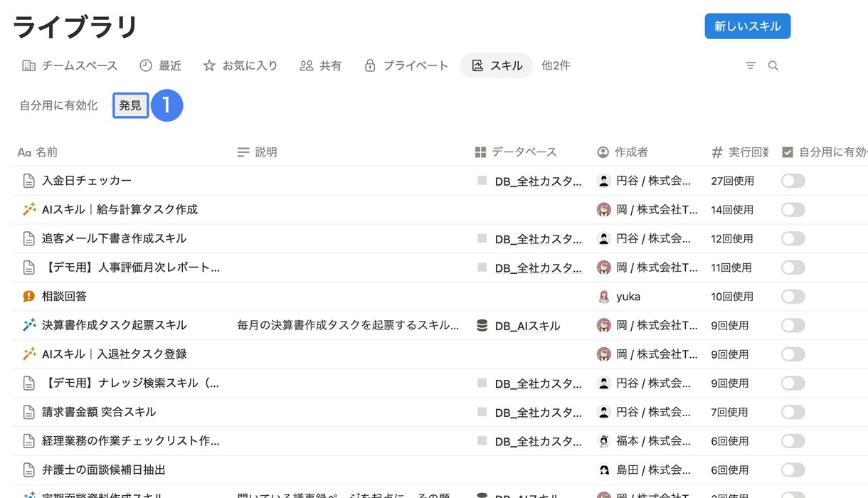The width and height of the screenshot is (868, 498).
Task: Click the page icon for 弁護士の面談候補日抽出
Action: pyautogui.click(x=28, y=470)
